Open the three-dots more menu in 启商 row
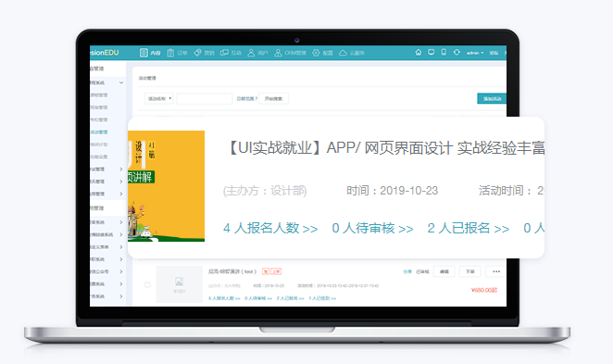Screen dimensions: 613x364 [496, 271]
